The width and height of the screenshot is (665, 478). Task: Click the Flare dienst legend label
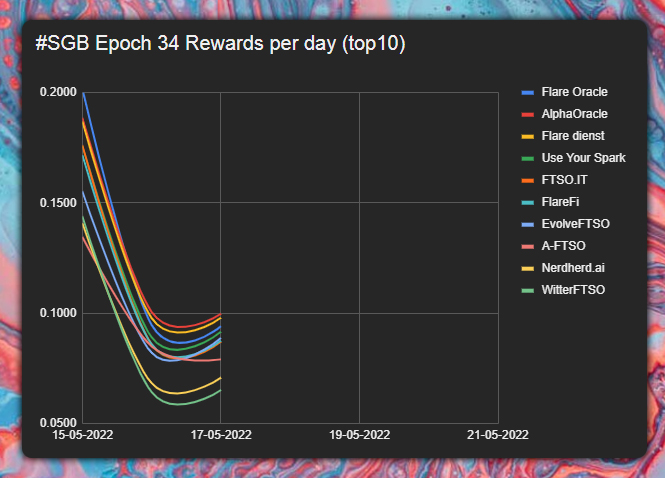(x=573, y=136)
